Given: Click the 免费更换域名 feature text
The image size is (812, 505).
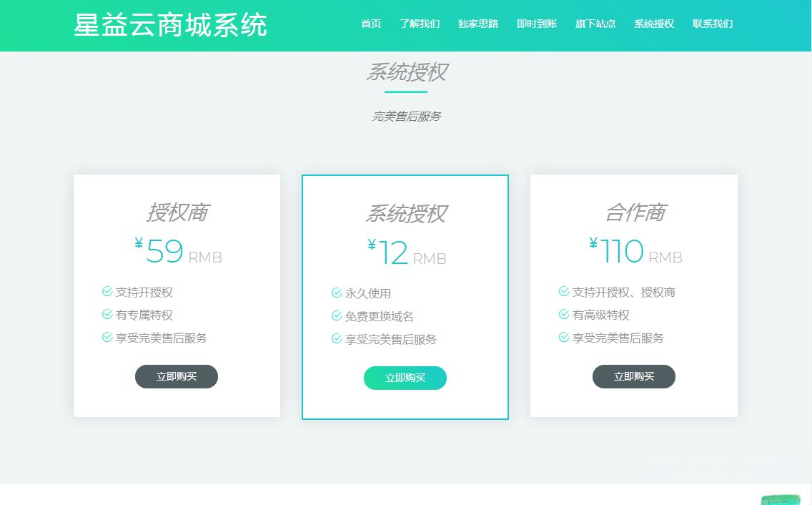Looking at the screenshot, I should tap(379, 316).
